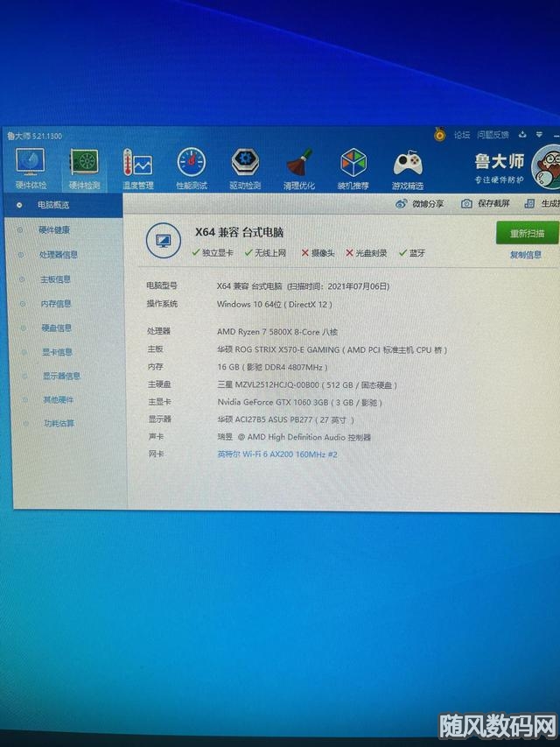Screen dimensions: 560x747
Task: Open the 游戏精选 gamepad icon
Action: pos(408,170)
